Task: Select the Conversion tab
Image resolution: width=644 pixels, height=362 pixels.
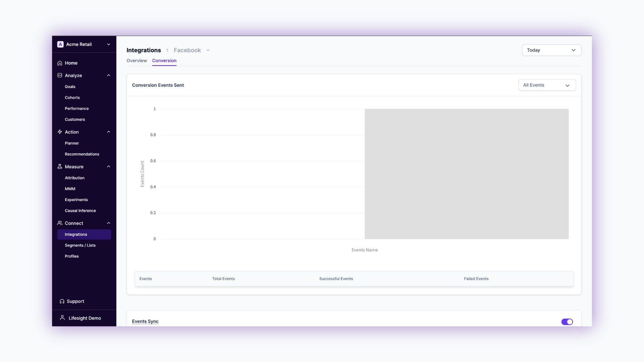Action: [x=164, y=61]
